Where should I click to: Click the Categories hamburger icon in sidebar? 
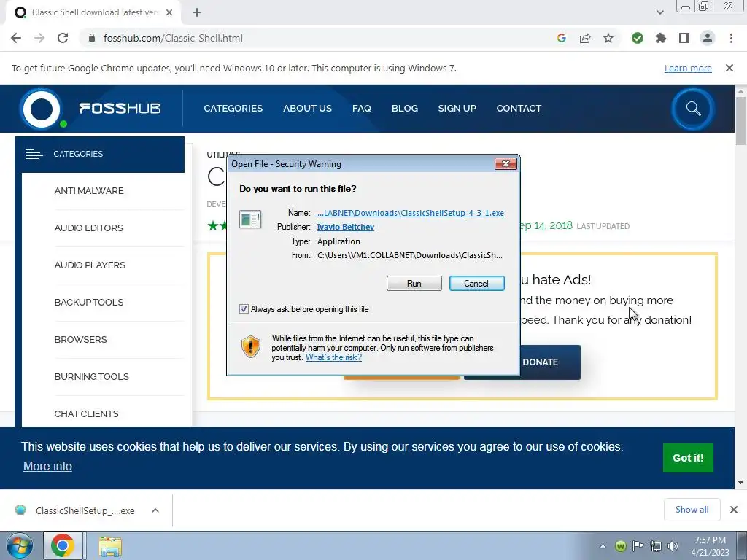click(x=34, y=154)
